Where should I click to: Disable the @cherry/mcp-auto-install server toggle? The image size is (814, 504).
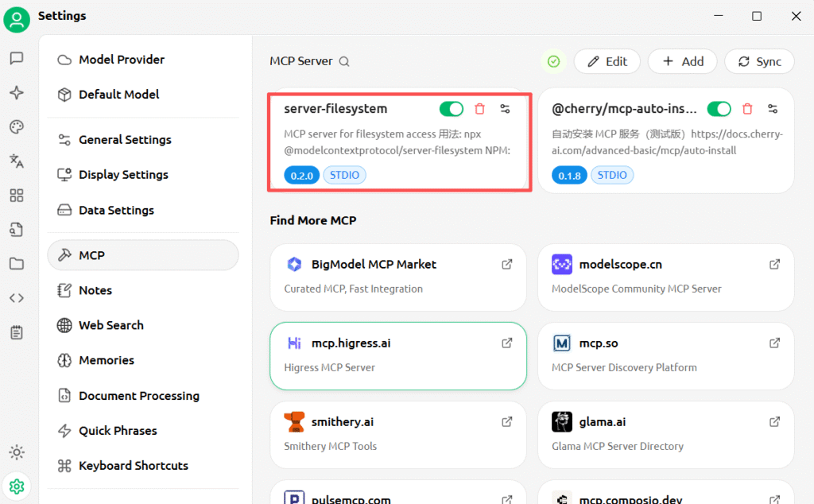click(x=719, y=109)
